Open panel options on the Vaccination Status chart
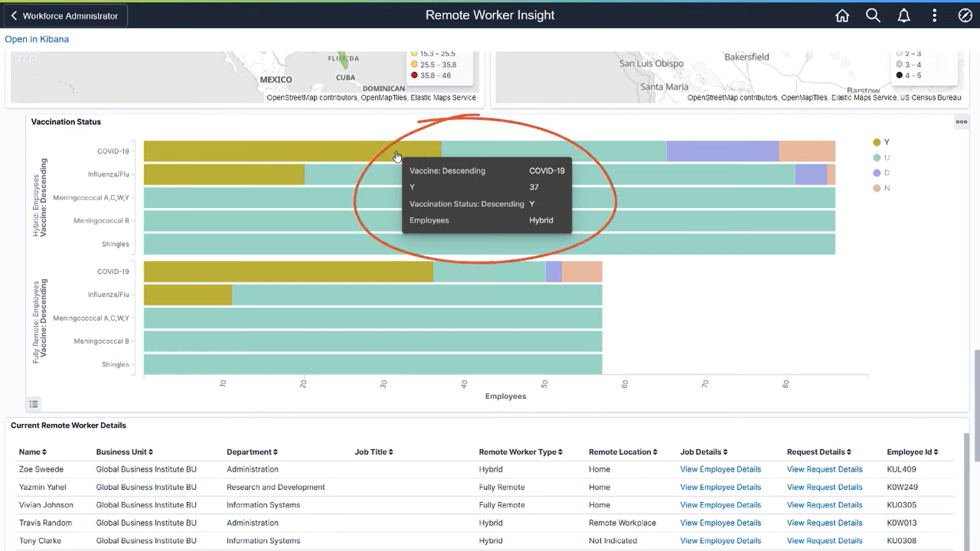The width and height of the screenshot is (980, 551). 961,121
